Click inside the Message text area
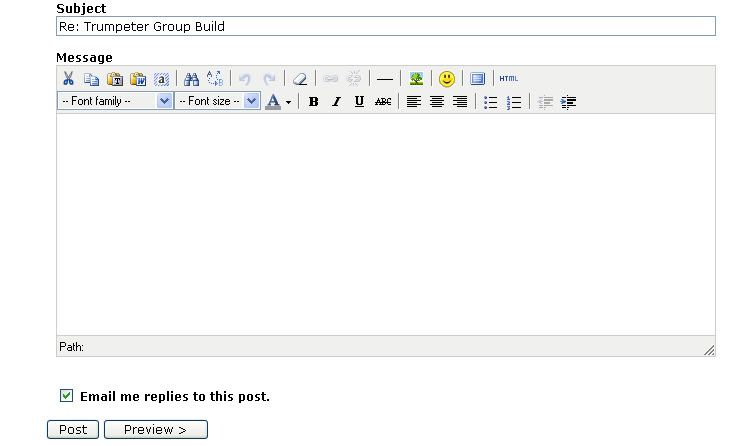Image resolution: width=733 pixels, height=446 pixels. [x=386, y=224]
